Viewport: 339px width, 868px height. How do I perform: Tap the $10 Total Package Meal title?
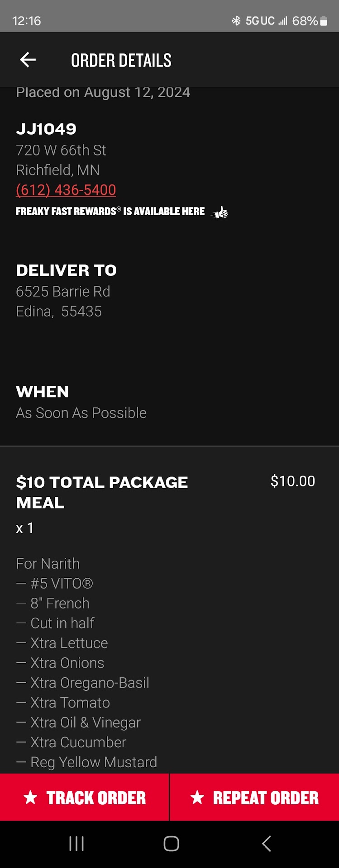[102, 492]
